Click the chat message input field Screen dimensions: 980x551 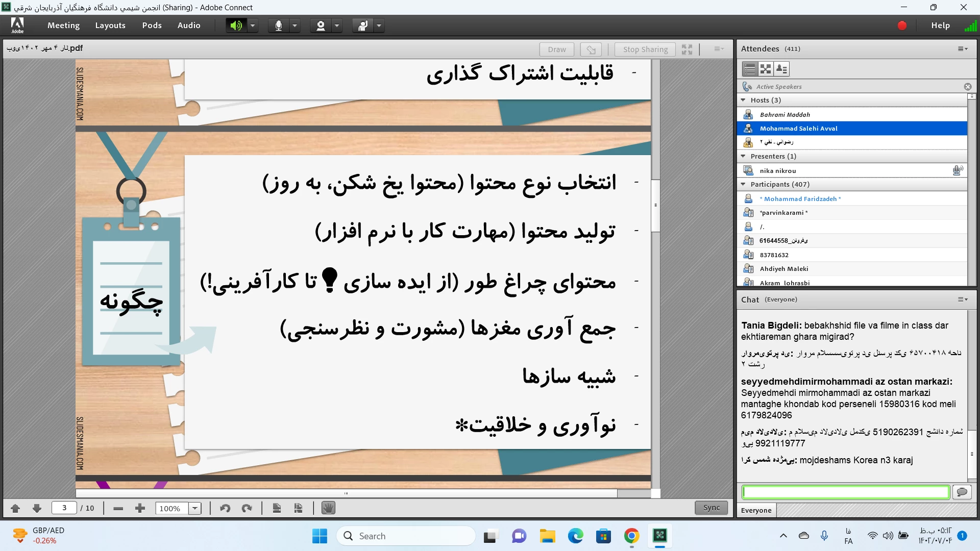pyautogui.click(x=845, y=492)
